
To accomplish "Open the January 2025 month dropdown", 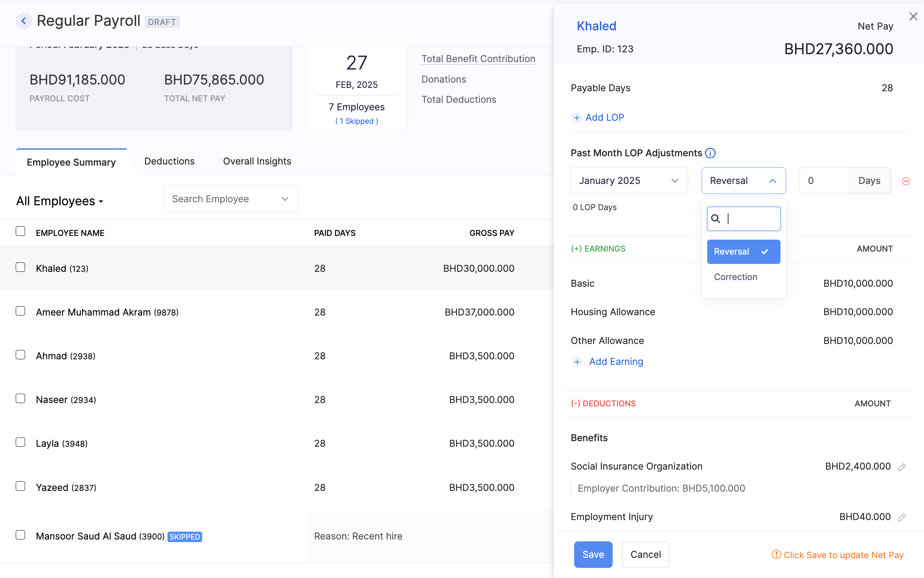I will click(x=629, y=181).
